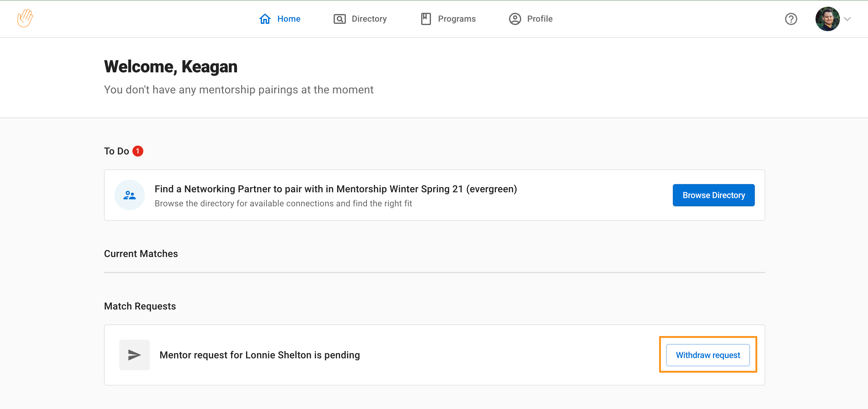Screen dimensions: 868x409
Task: Expand the account menu chevron
Action: pyautogui.click(x=848, y=19)
